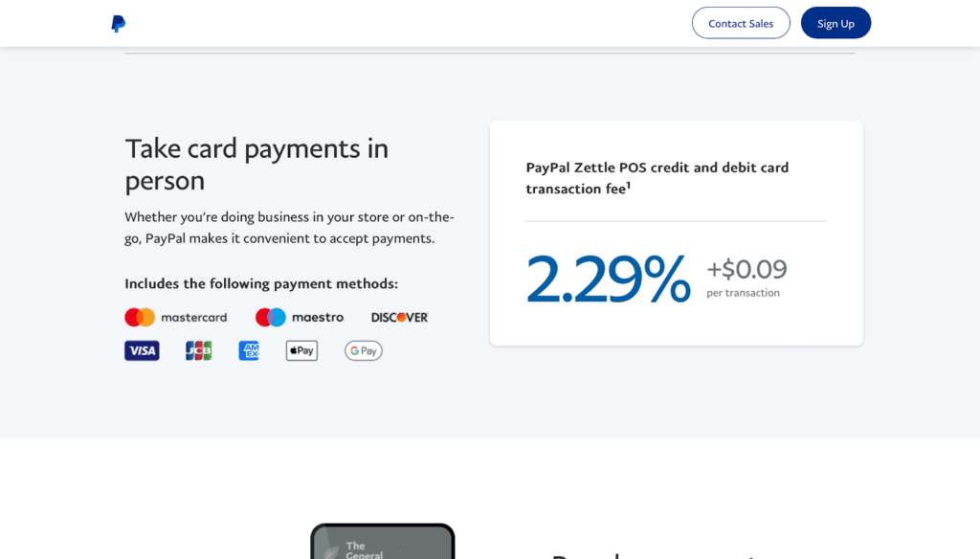Select the JCB card icon

pos(198,351)
